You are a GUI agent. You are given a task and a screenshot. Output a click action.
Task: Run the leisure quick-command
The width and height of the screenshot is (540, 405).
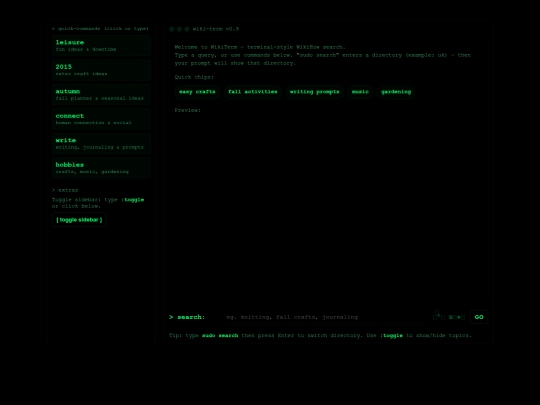tap(101, 45)
